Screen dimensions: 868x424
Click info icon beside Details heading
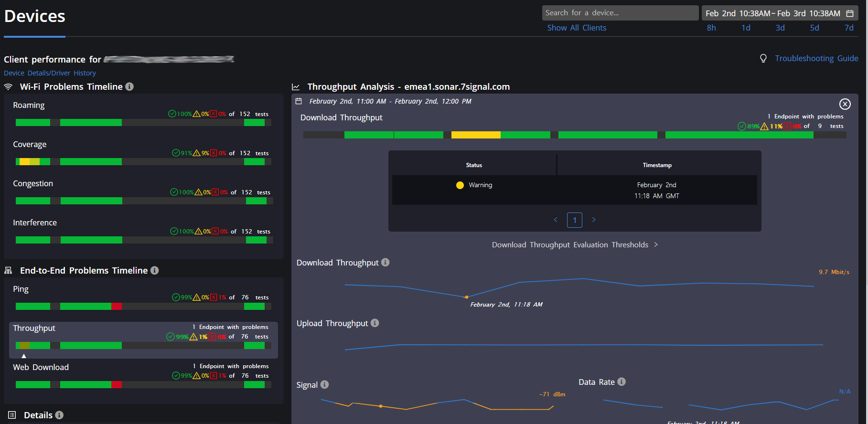(x=59, y=415)
